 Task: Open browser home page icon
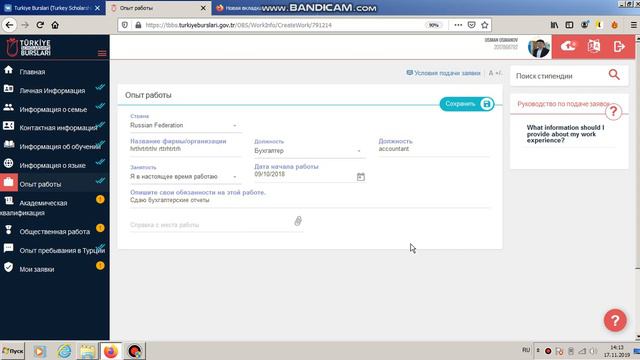pos(55,25)
